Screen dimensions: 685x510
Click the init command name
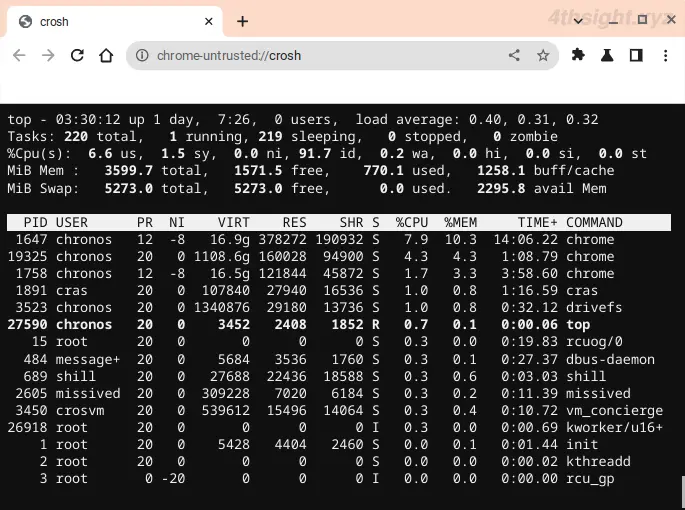(582, 444)
